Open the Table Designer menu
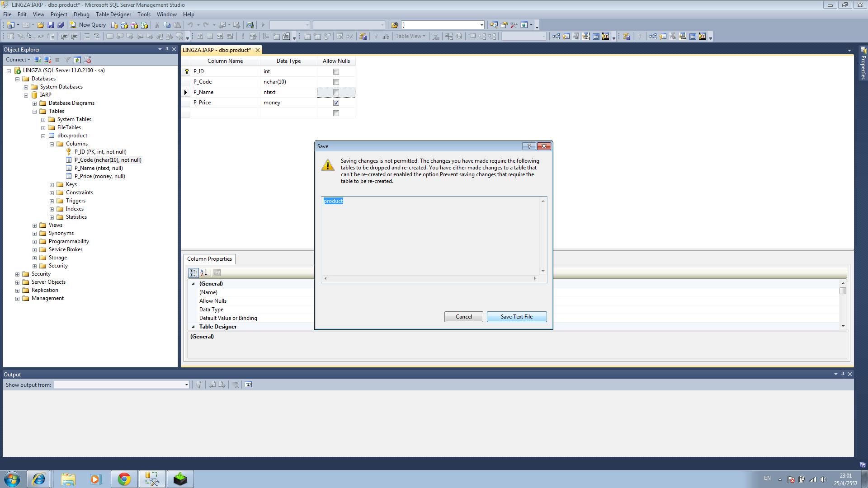Image resolution: width=868 pixels, height=488 pixels. coord(113,14)
